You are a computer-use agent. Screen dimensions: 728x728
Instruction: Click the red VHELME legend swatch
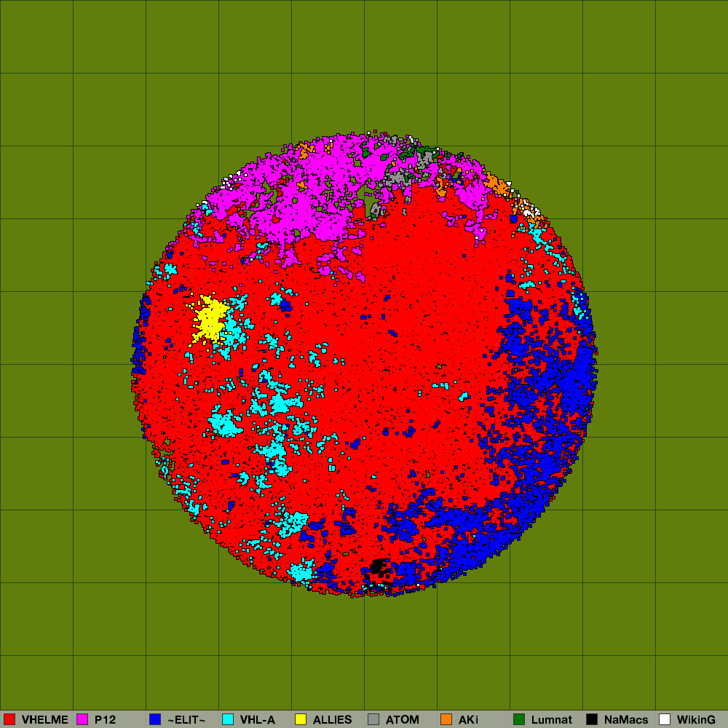(x=9, y=719)
